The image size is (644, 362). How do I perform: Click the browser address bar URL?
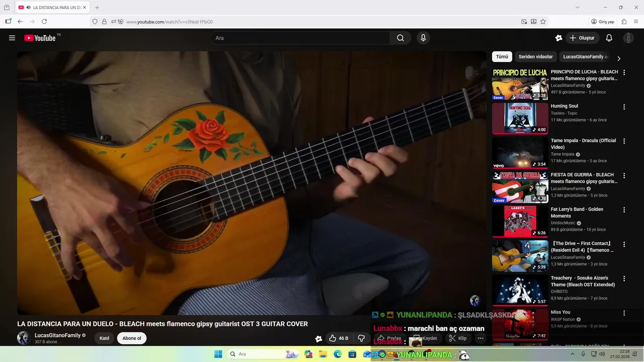click(170, 22)
